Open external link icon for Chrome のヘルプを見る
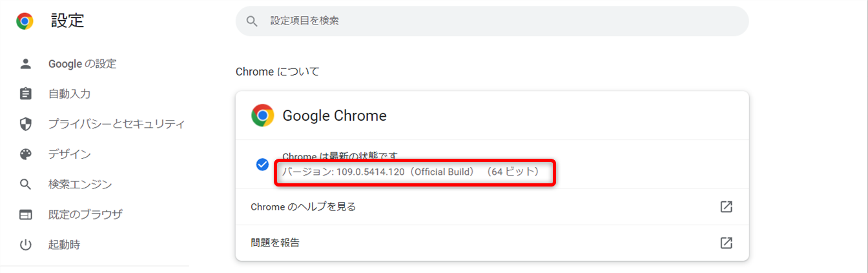The image size is (868, 273). [x=726, y=207]
